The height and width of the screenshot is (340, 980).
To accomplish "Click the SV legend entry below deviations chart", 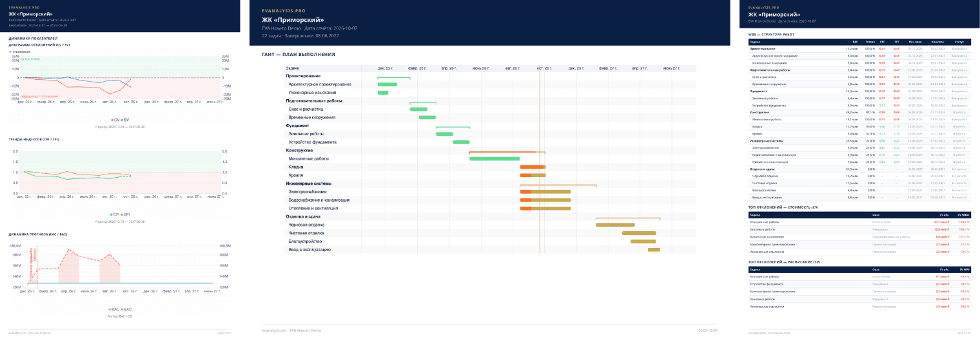I will 125,120.
